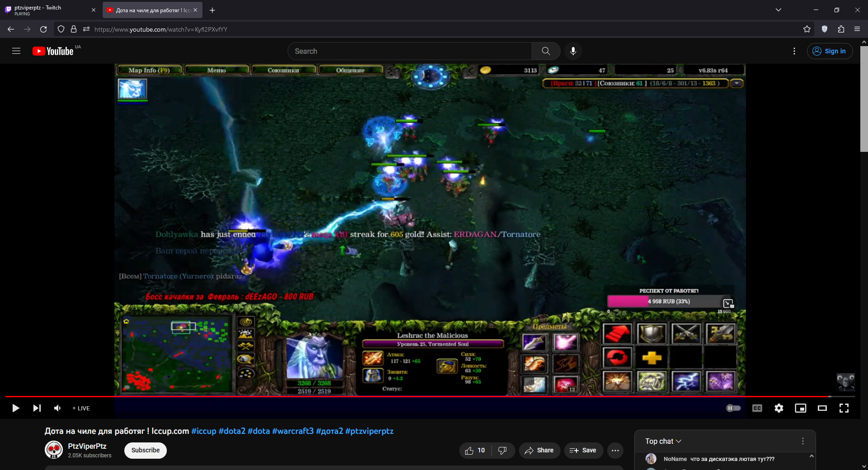The height and width of the screenshot is (470, 868).
Task: Open player settings gear
Action: (778, 408)
